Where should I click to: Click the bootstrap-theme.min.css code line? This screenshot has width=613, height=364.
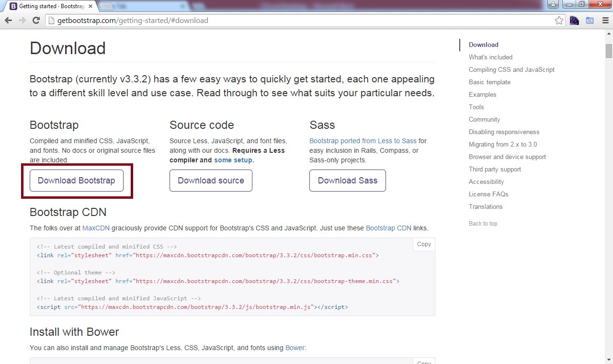click(218, 281)
